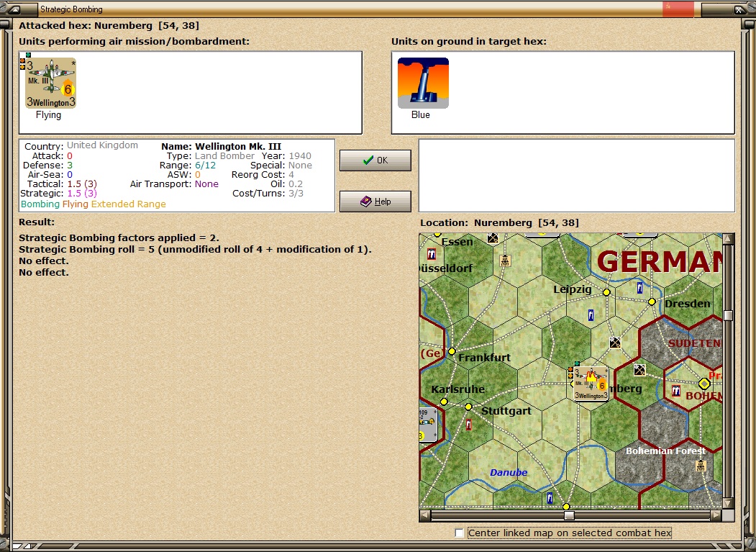
Task: Enable Center linked map on selected combat hex
Action: (460, 533)
